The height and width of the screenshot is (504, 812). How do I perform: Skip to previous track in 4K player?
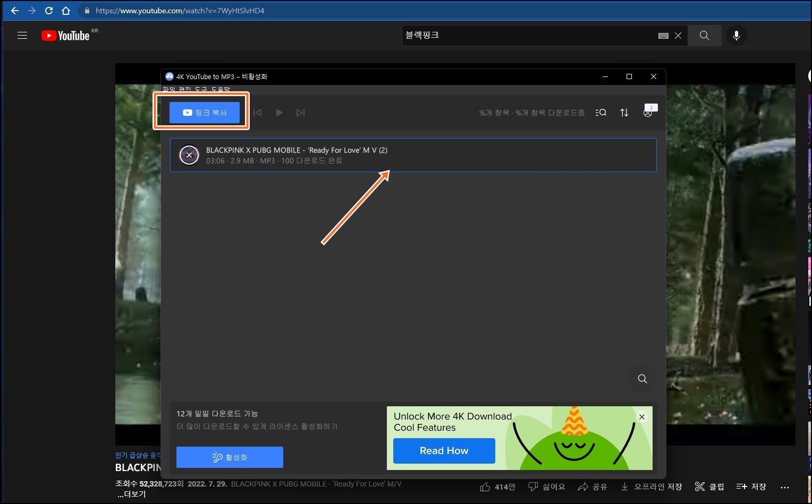pyautogui.click(x=258, y=113)
